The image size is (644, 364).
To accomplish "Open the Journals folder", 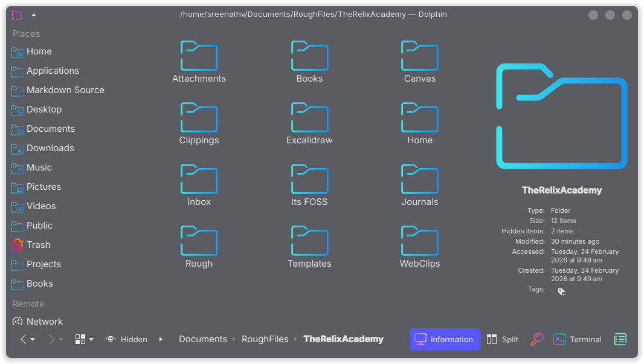I will [419, 185].
